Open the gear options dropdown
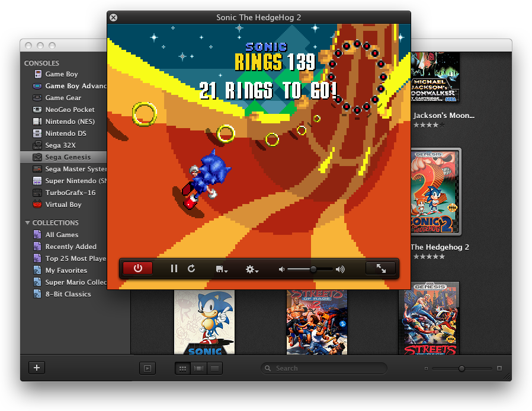 coord(252,269)
